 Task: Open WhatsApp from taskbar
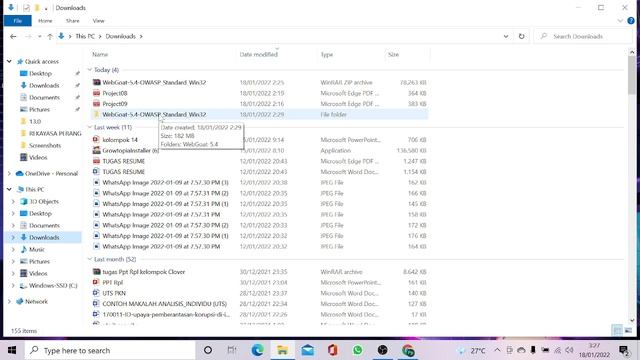pyautogui.click(x=358, y=350)
